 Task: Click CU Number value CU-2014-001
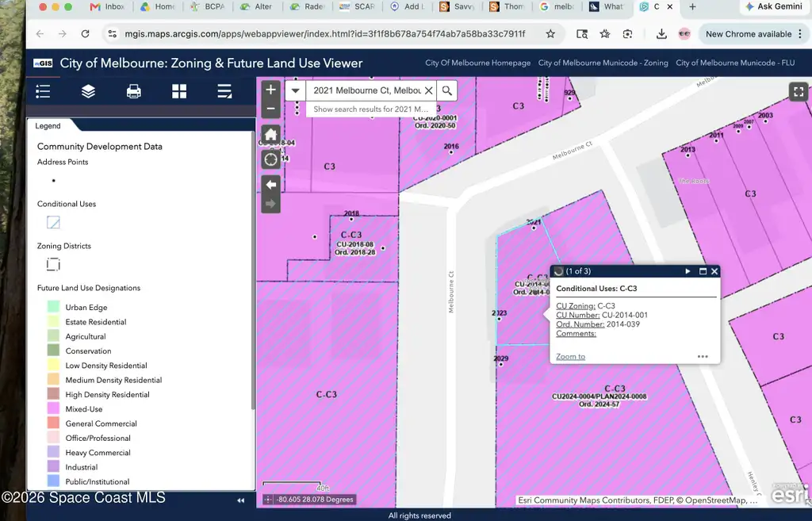pos(625,315)
